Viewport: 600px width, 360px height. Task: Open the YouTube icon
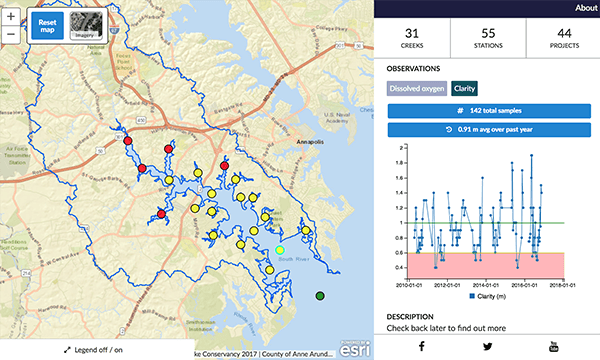pyautogui.click(x=554, y=346)
